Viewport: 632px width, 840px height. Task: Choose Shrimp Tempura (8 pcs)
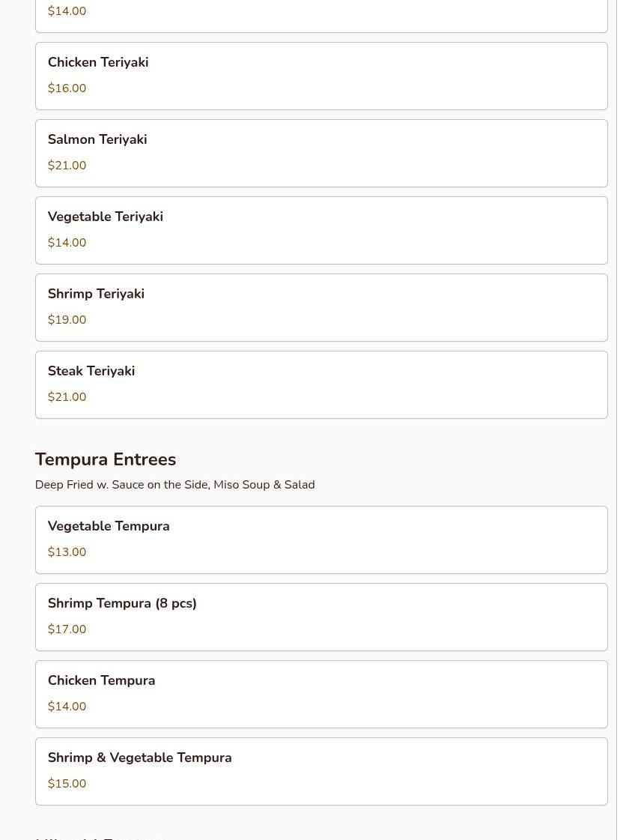pyautogui.click(x=321, y=617)
